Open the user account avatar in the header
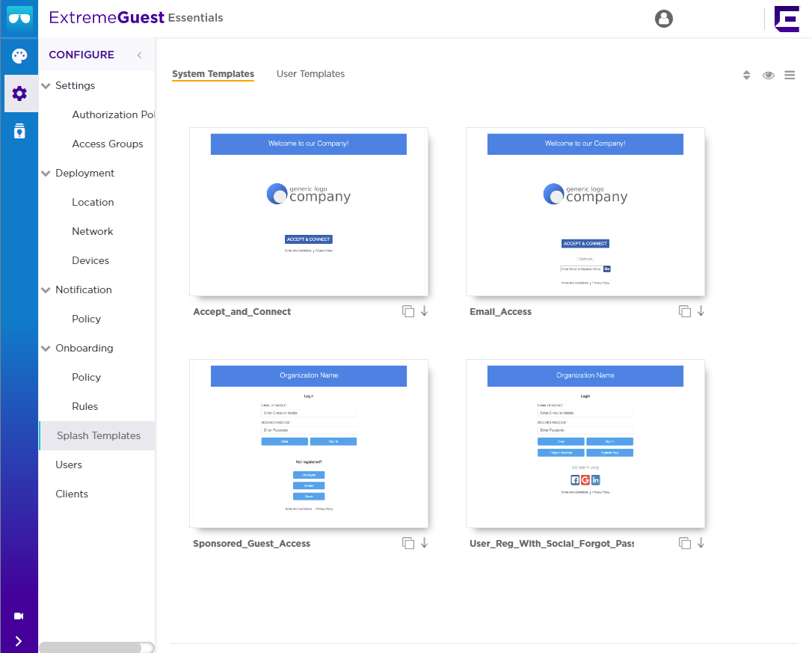 [x=664, y=19]
